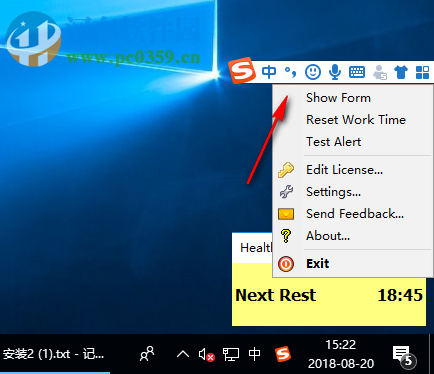This screenshot has width=434, height=374.
Task: Click the 18:45 countdown time
Action: pos(400,295)
